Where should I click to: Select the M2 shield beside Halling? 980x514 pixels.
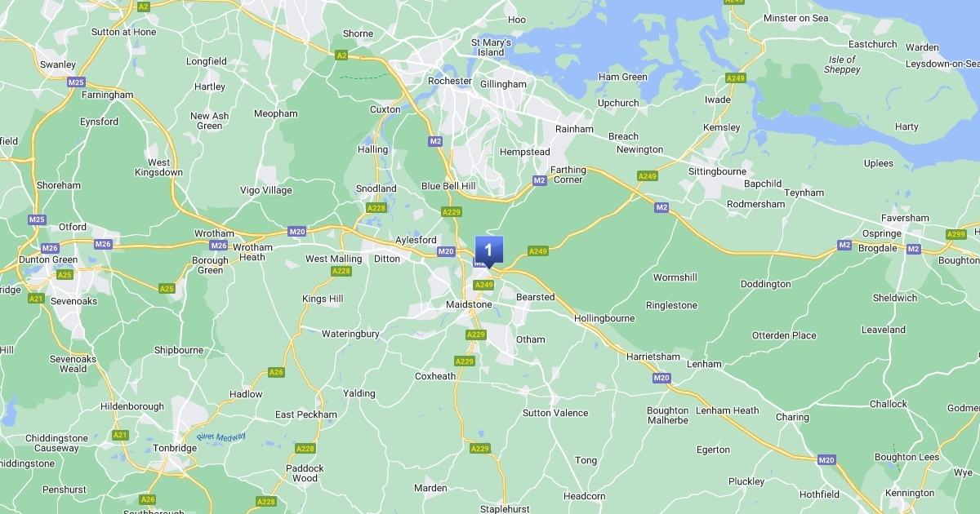tap(435, 141)
